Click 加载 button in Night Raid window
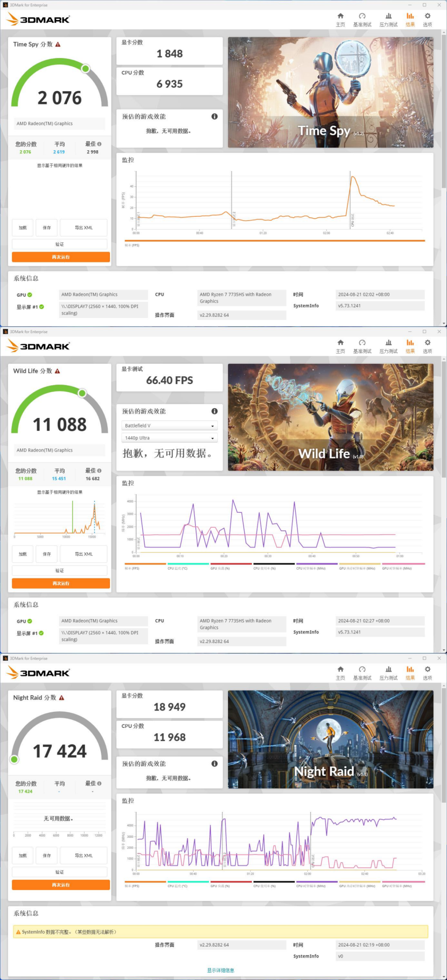This screenshot has height=980, width=447. point(23,855)
